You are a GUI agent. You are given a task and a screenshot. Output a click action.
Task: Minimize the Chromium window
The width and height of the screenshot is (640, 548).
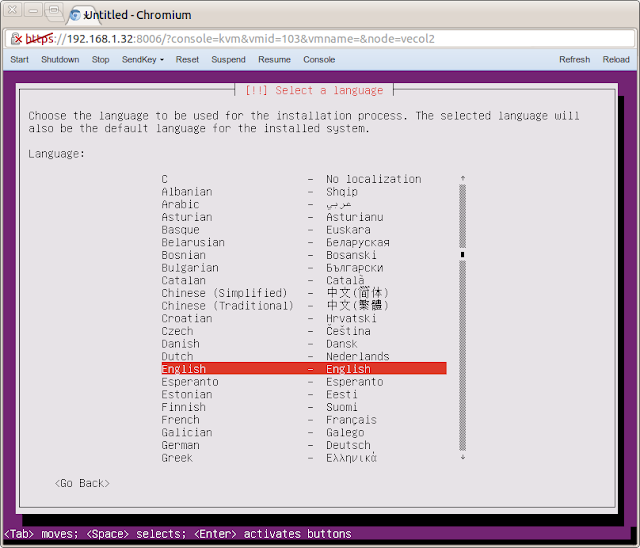[33, 9]
